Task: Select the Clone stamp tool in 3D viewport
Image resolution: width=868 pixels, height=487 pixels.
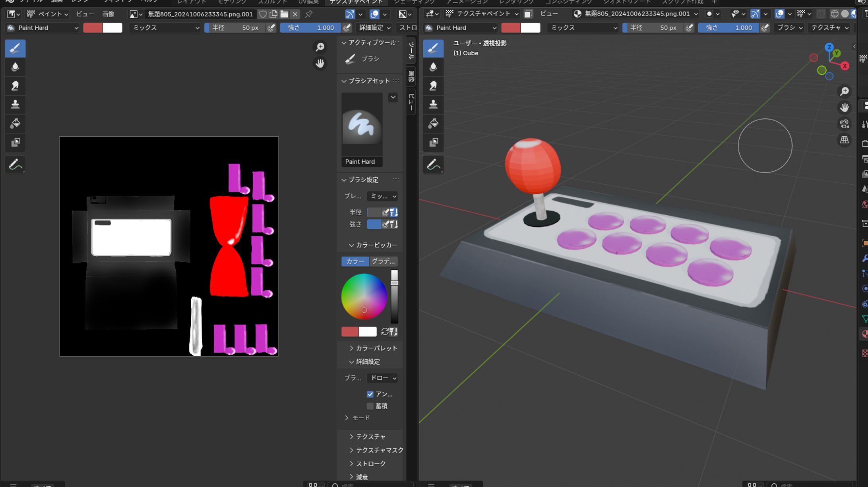Action: click(433, 104)
